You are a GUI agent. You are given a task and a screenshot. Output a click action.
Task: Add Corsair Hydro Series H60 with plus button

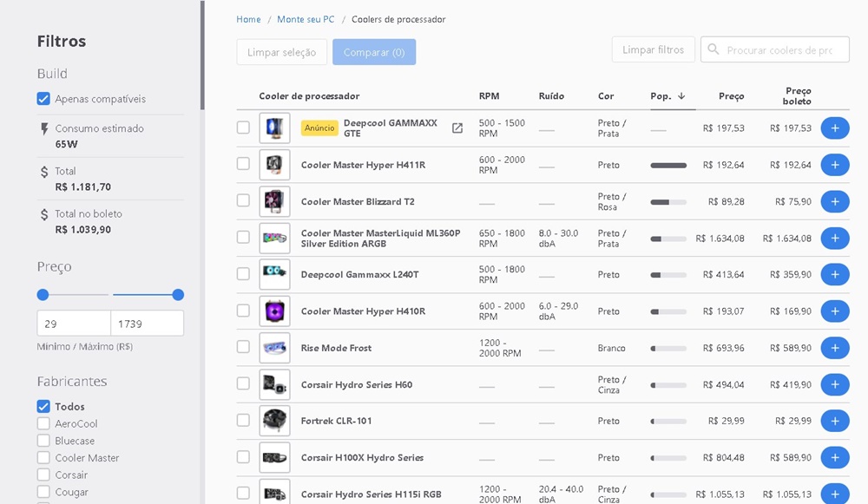[x=835, y=384]
